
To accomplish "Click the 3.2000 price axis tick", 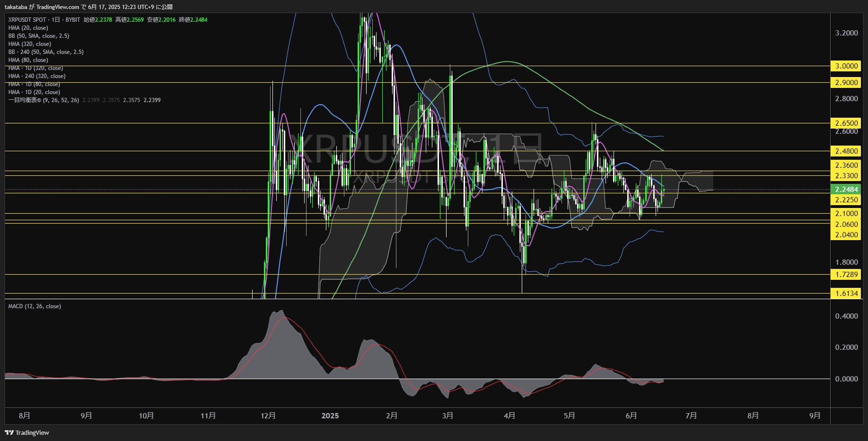I will tap(846, 33).
